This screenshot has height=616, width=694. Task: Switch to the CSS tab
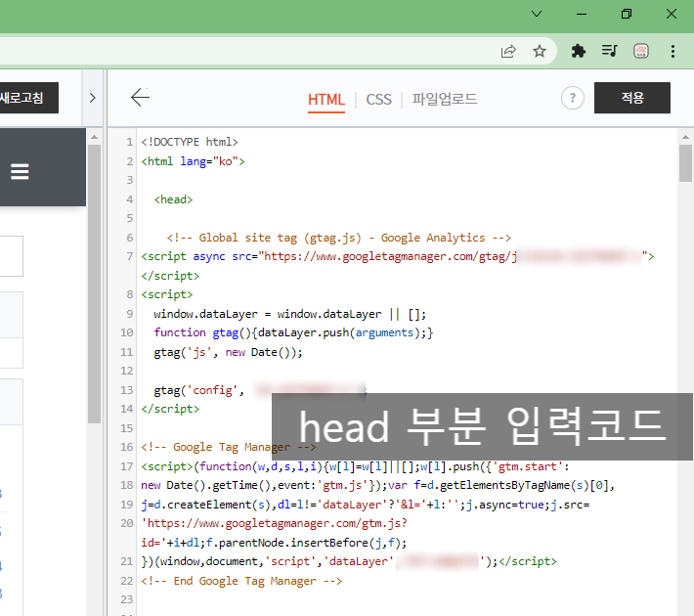pyautogui.click(x=378, y=100)
